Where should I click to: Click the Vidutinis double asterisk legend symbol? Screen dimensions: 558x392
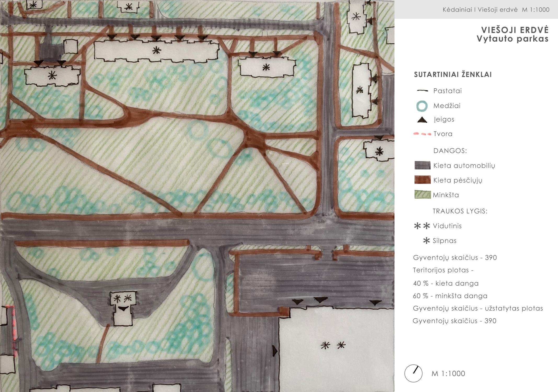422,226
